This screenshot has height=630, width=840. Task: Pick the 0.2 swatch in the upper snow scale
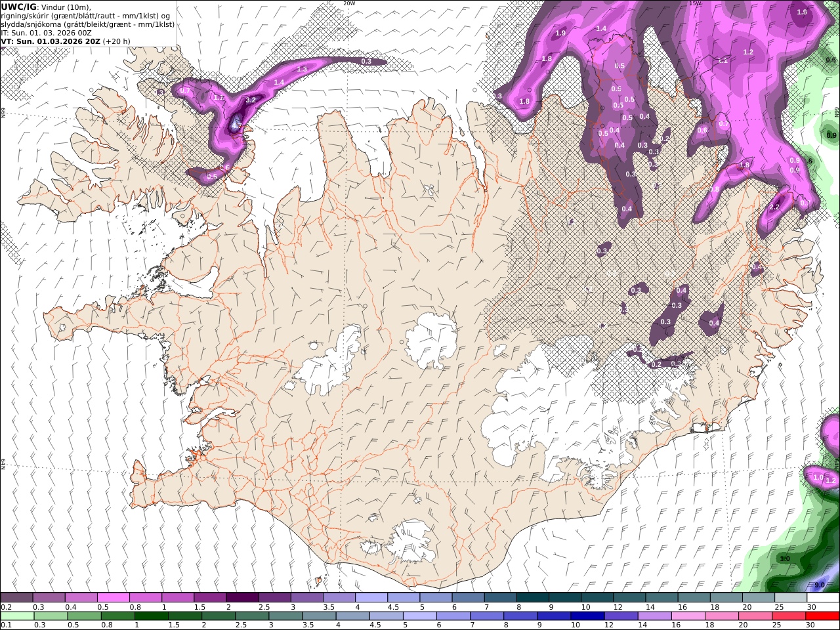[16, 598]
